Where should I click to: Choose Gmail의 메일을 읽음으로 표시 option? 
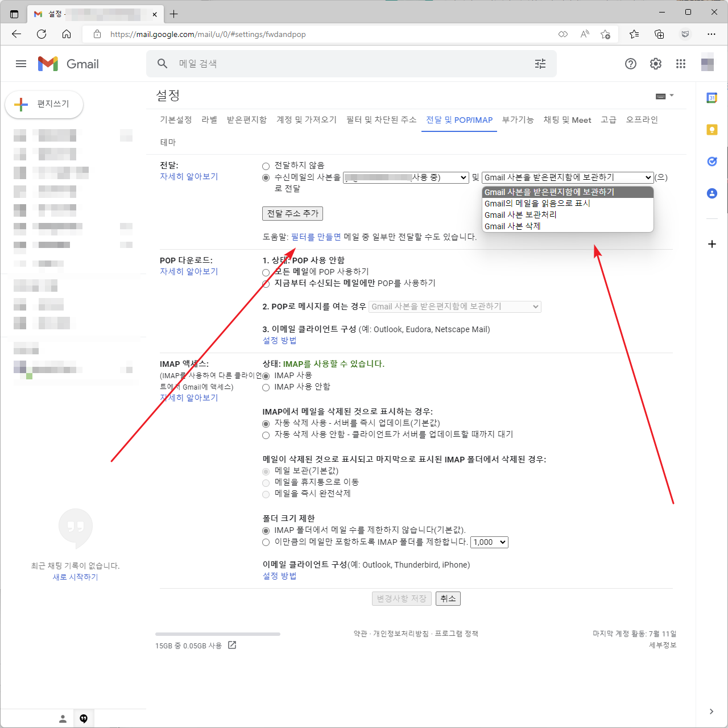(568, 204)
